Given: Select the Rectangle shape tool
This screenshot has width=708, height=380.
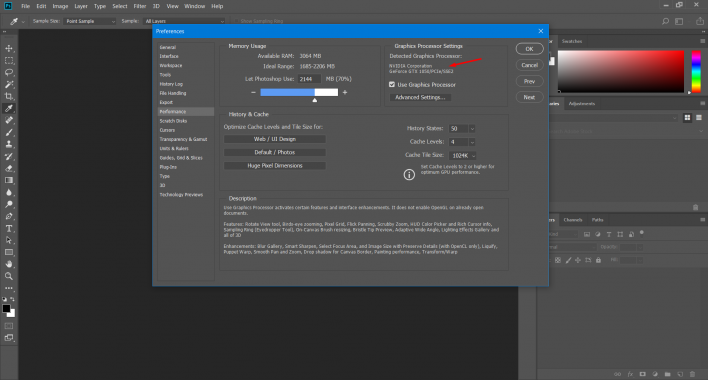Looking at the screenshot, I should coord(9,252).
